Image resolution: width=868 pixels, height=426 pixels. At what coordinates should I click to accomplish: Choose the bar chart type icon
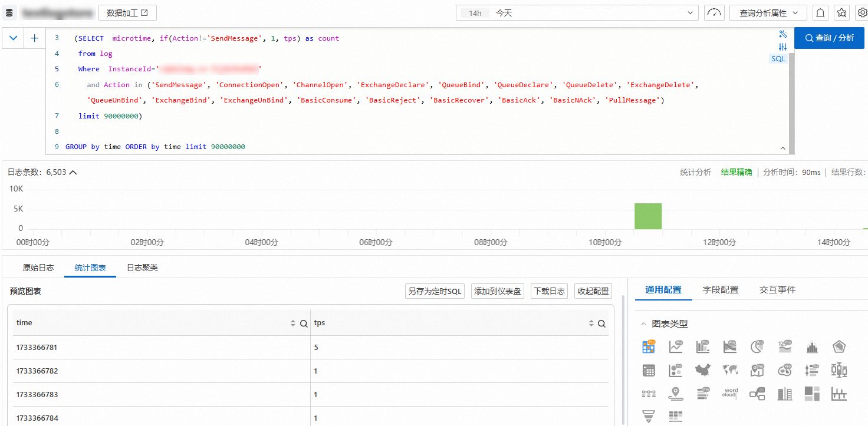pos(703,347)
